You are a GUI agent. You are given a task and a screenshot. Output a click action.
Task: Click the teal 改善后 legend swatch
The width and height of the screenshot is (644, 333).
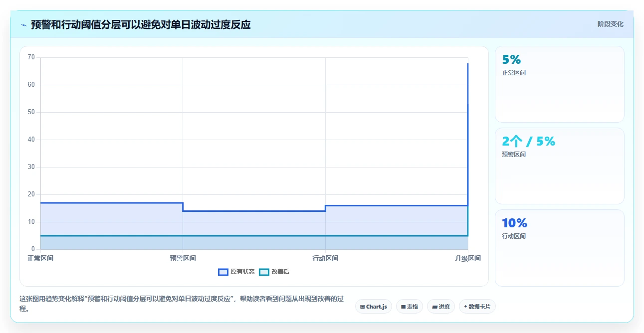coord(264,272)
